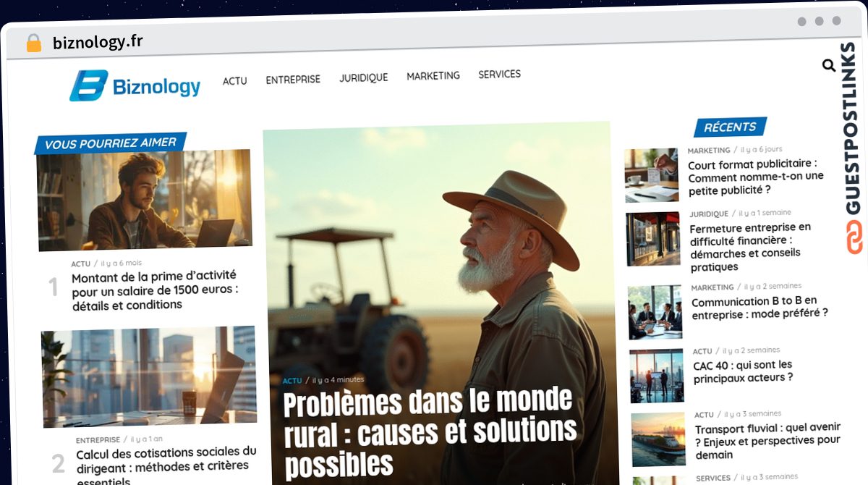
Task: Click thumbnail of man working at laptop
Action: click(x=145, y=200)
